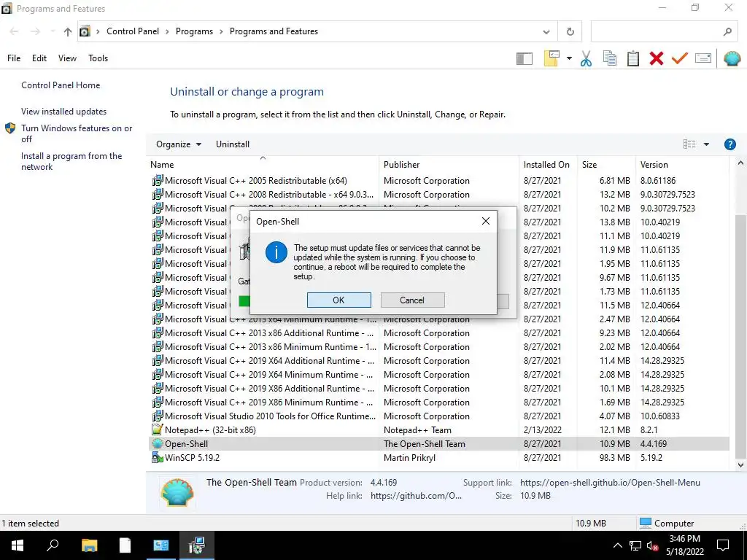This screenshot has width=747, height=560.
Task: Sort by the Installed On column header
Action: (549, 165)
